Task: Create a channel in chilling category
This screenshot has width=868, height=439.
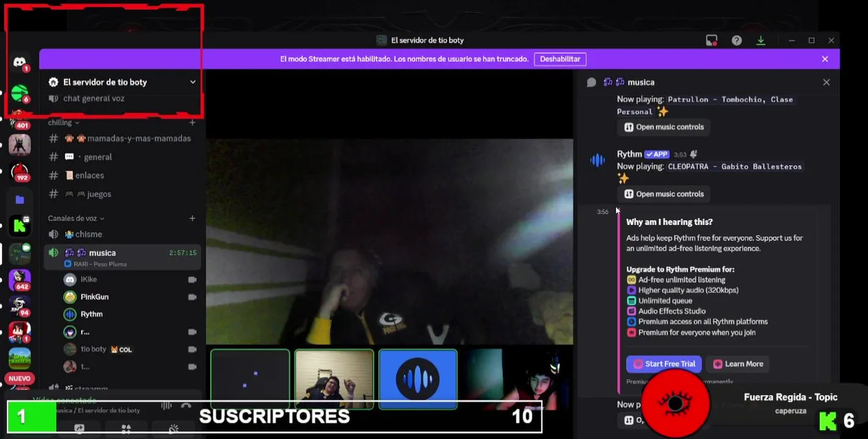Action: tap(192, 123)
